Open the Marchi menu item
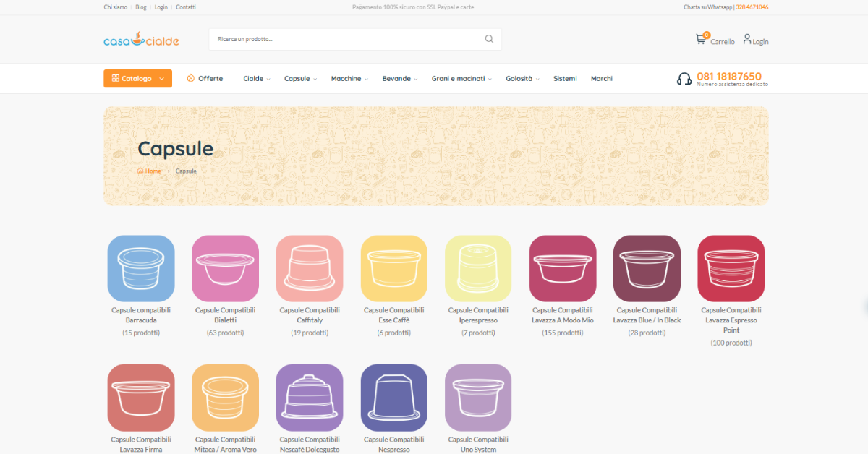The image size is (868, 454). click(x=602, y=78)
